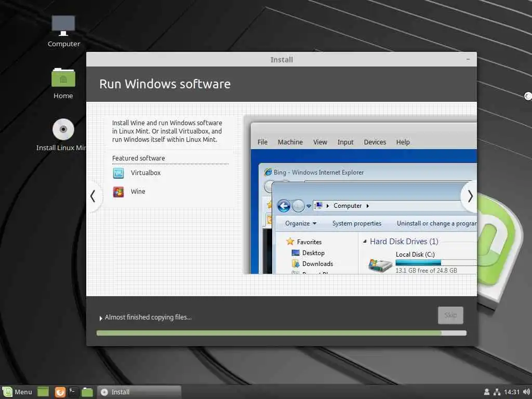Click the Machine menu in the slideshow image

pyautogui.click(x=290, y=142)
